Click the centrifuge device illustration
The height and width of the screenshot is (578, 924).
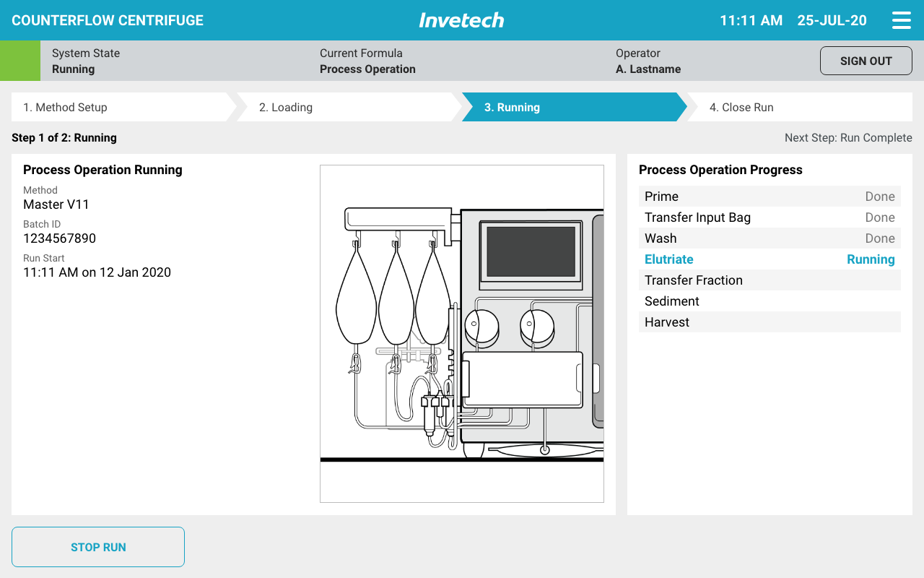tap(462, 334)
